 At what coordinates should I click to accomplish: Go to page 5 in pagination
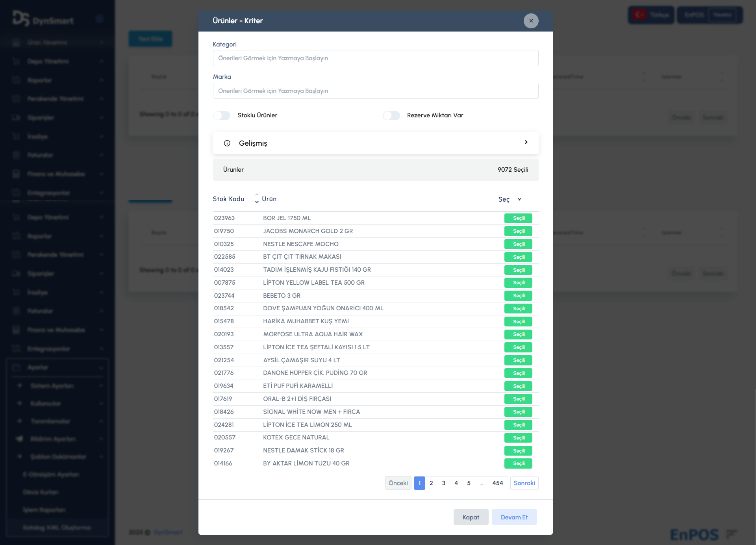[x=469, y=483]
